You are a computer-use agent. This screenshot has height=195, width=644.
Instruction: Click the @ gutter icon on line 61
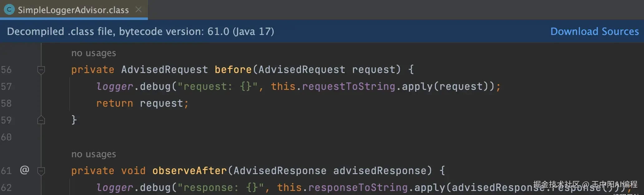point(25,170)
